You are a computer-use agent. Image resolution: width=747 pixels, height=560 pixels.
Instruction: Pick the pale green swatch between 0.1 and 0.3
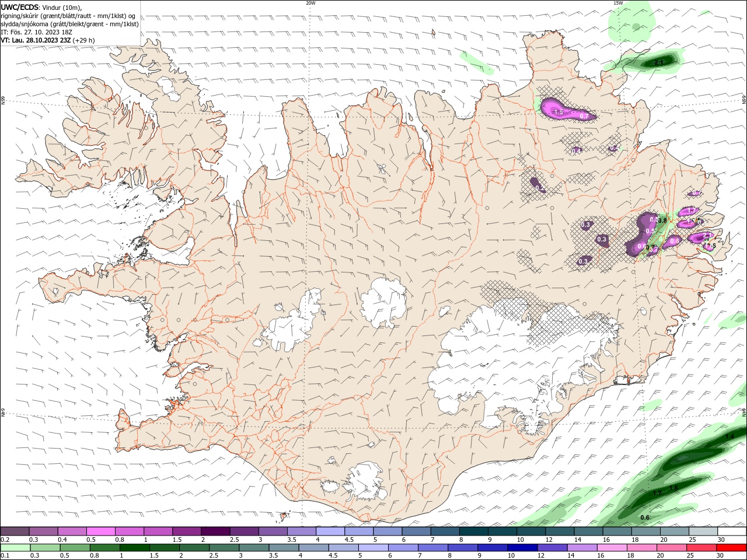(x=15, y=548)
